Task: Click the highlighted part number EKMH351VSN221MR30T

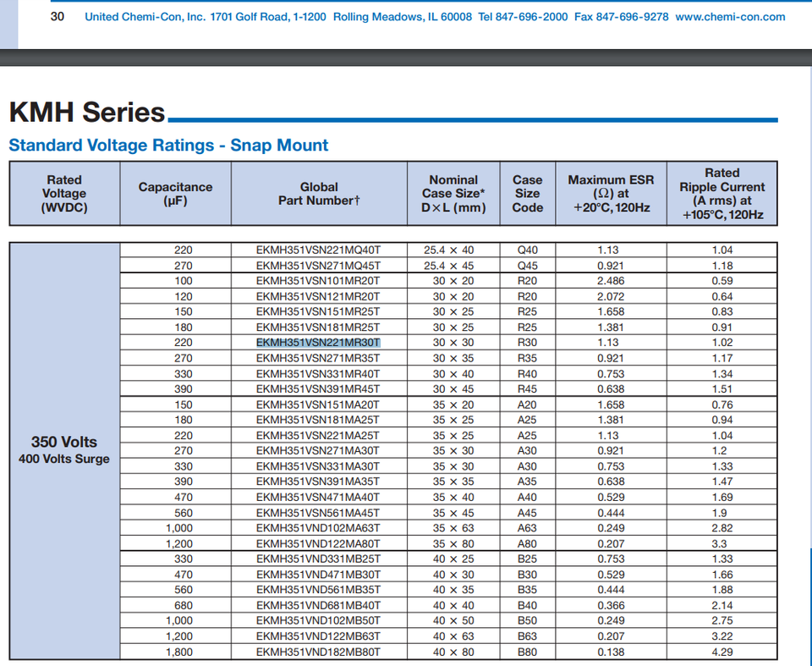Action: pos(318,343)
